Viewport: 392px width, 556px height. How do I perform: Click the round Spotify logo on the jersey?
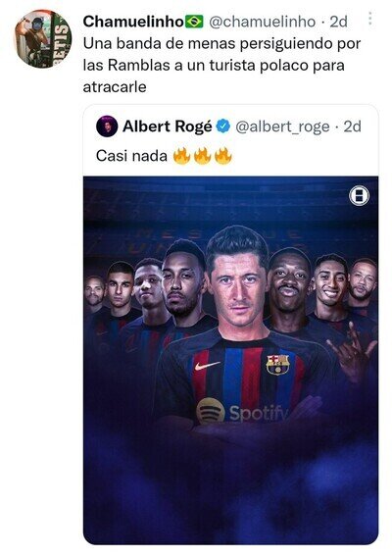[x=211, y=411]
